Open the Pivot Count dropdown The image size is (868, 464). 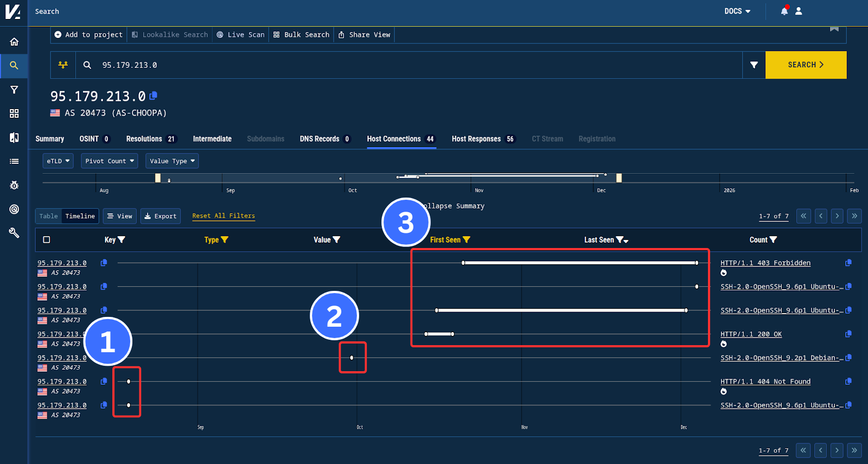[x=109, y=161]
